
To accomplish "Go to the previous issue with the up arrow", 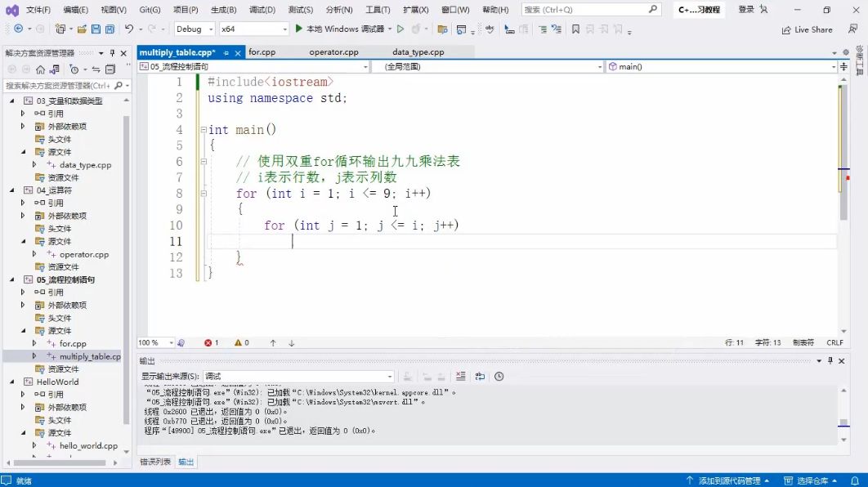I will (273, 343).
